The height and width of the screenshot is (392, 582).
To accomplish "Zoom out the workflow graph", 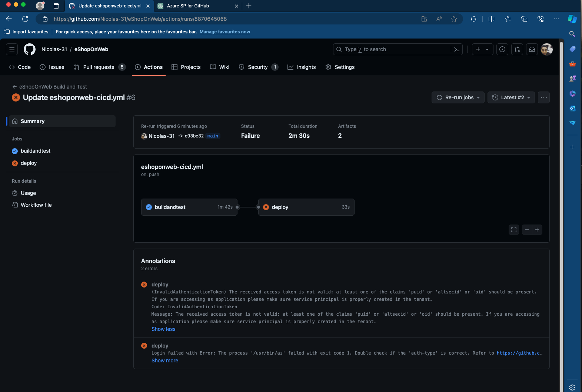I will click(527, 230).
